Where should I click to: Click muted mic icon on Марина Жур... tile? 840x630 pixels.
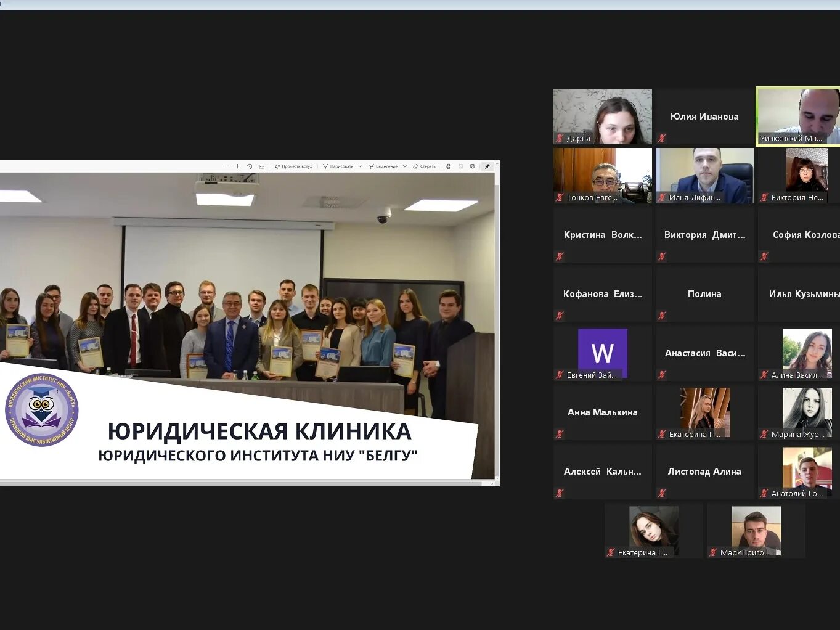[764, 434]
